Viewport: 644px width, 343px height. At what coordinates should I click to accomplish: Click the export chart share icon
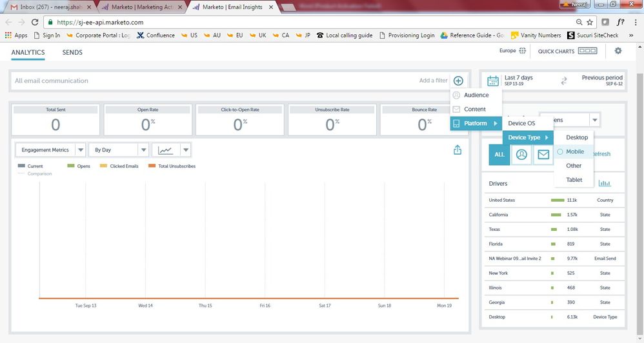tap(458, 150)
